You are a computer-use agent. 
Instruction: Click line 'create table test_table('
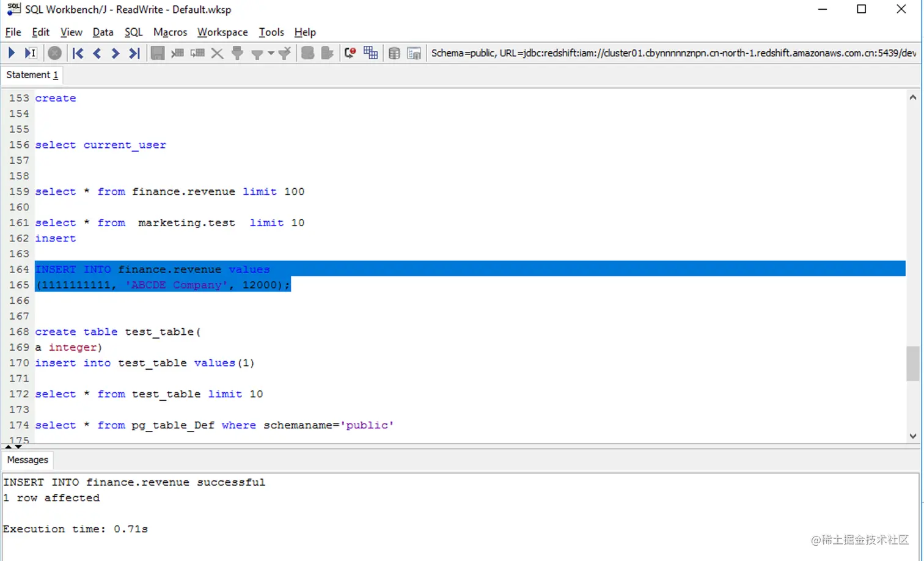pos(118,332)
